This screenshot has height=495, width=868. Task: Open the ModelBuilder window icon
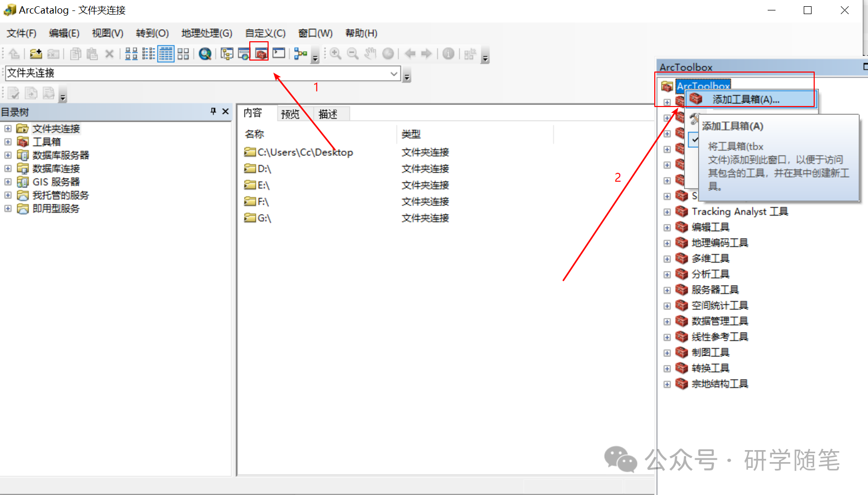coord(300,53)
